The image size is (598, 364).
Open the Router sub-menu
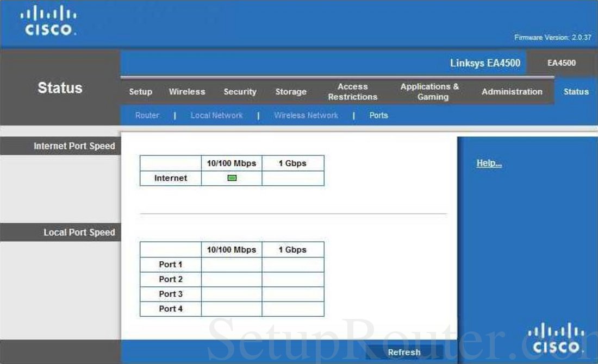[x=146, y=115]
